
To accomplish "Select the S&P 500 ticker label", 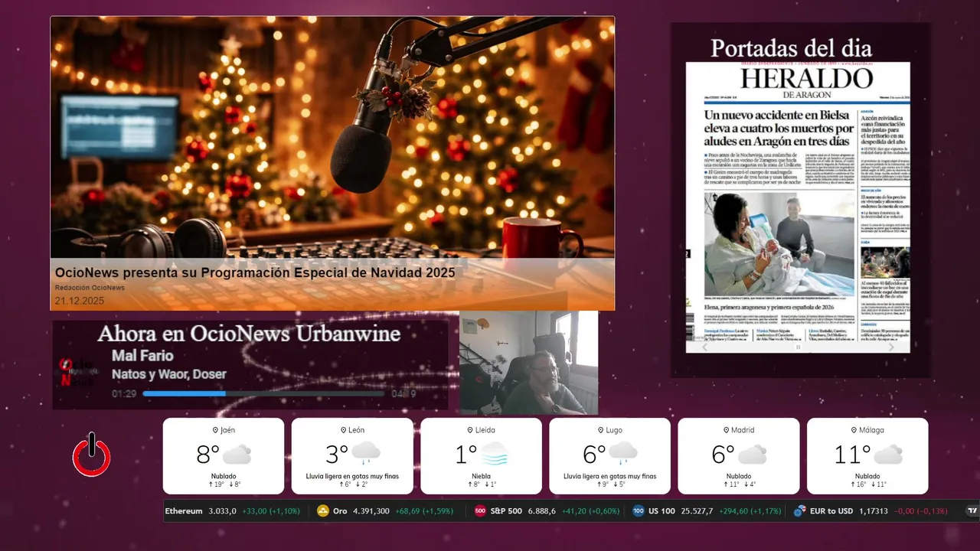I will click(x=507, y=511).
